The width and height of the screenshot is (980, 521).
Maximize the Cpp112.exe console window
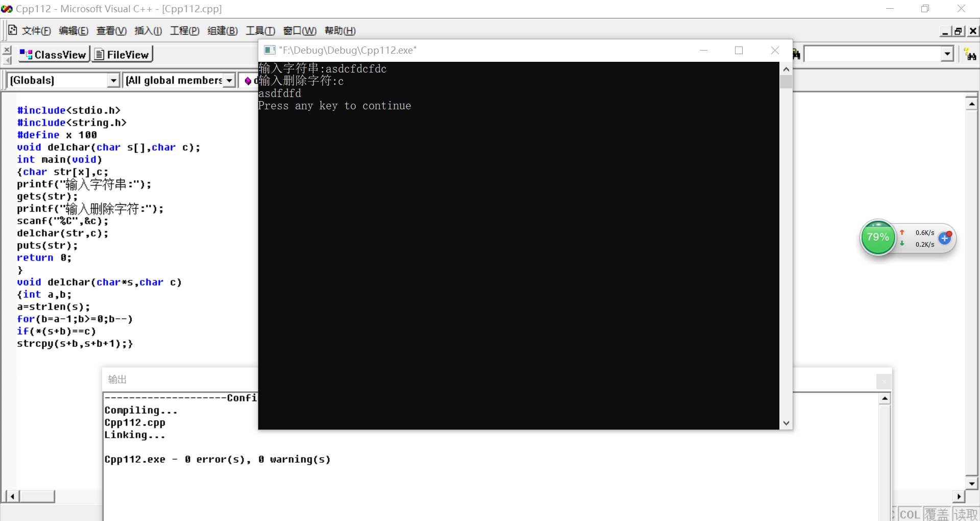pyautogui.click(x=739, y=50)
